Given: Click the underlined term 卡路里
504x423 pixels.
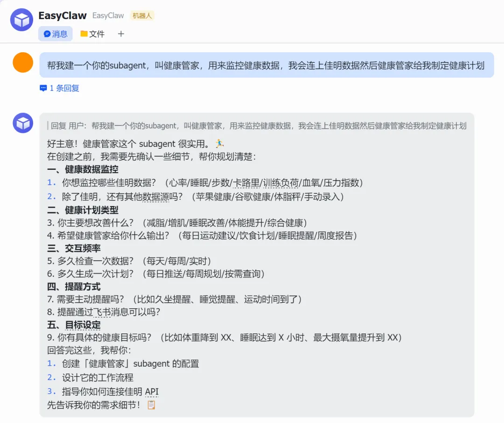Looking at the screenshot, I should (x=246, y=182).
